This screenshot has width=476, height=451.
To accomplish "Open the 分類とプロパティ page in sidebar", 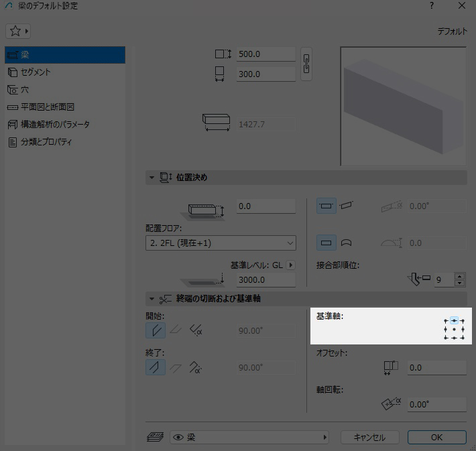I will coord(47,142).
